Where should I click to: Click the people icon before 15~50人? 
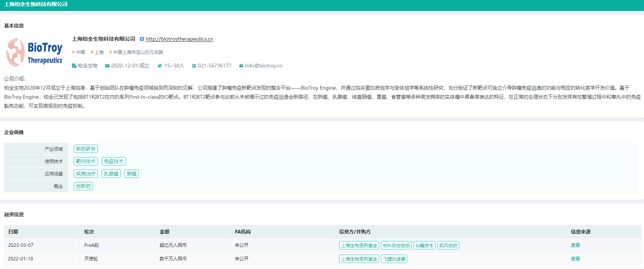160,66
